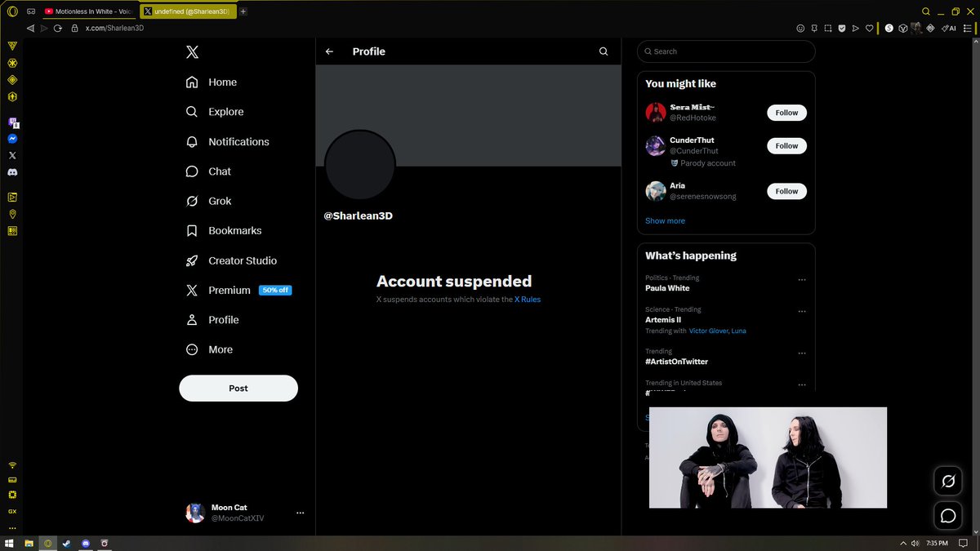
Task: Select the undefined (@Sharlean3D) tab
Action: pyautogui.click(x=189, y=11)
